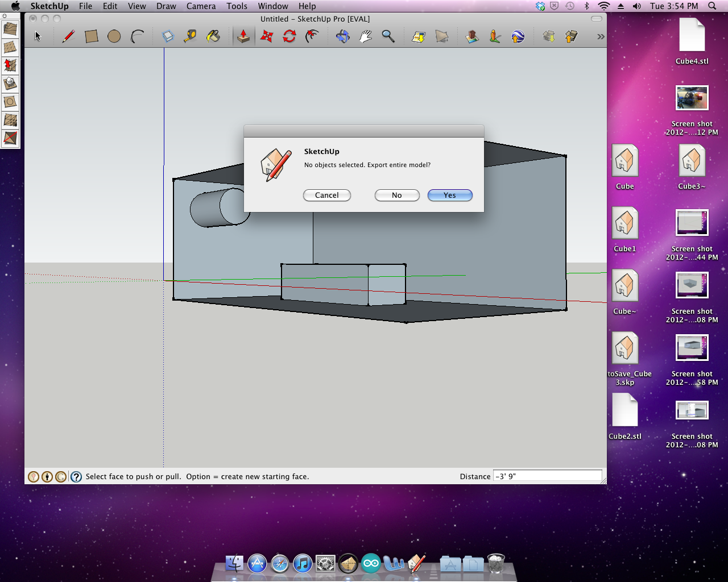Activate the Orbit navigation tool

pyautogui.click(x=344, y=36)
